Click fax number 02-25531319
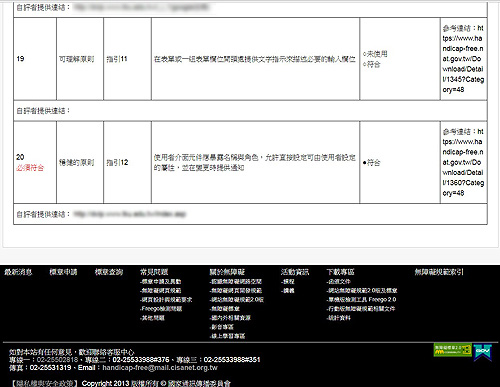This screenshot has height=387, width=500. [x=51, y=368]
